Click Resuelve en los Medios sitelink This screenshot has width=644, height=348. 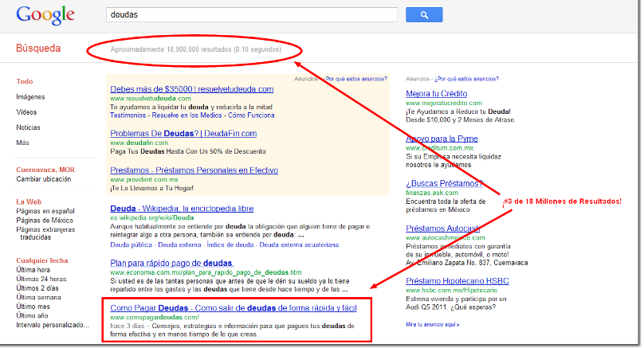187,115
